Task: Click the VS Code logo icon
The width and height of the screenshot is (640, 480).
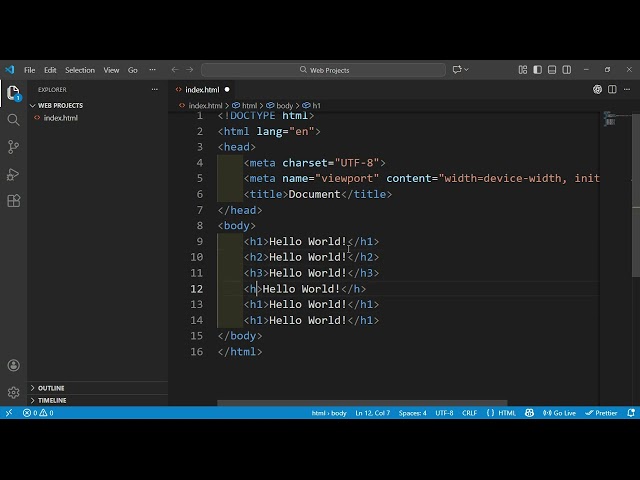Action: coord(9,70)
